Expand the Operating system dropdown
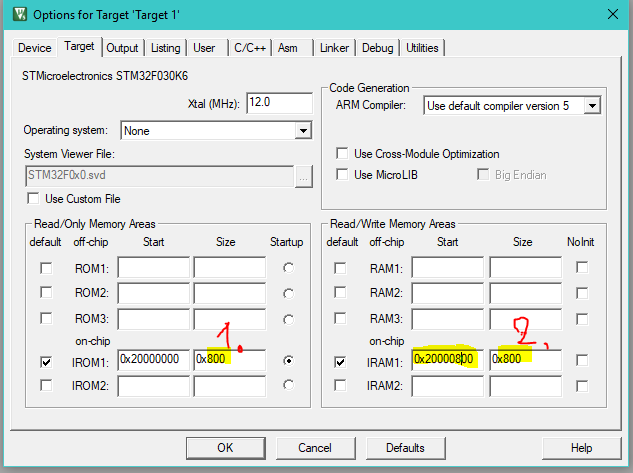Viewport: 633px width, 473px height. 303,130
